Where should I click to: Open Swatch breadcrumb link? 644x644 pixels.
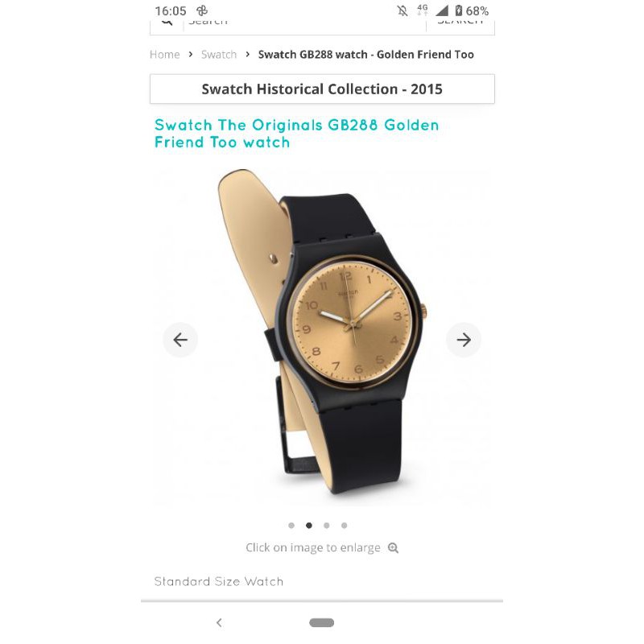pyautogui.click(x=219, y=55)
